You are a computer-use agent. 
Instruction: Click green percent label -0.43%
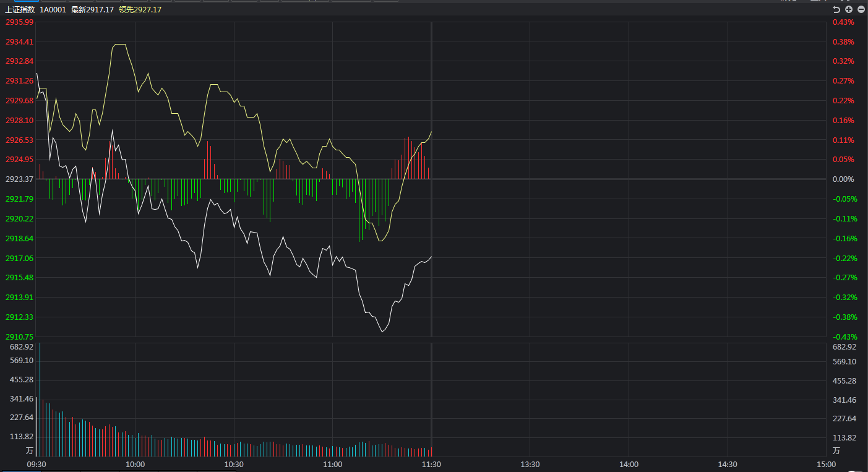point(844,337)
